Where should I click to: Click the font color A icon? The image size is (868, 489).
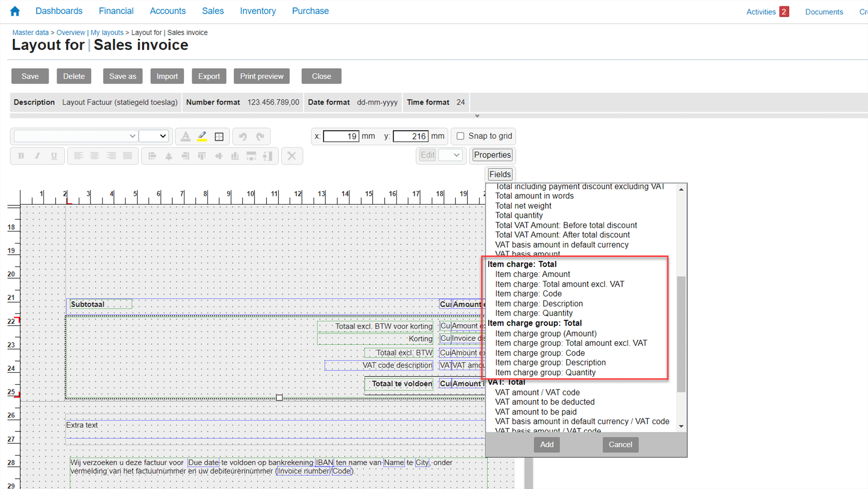(185, 137)
